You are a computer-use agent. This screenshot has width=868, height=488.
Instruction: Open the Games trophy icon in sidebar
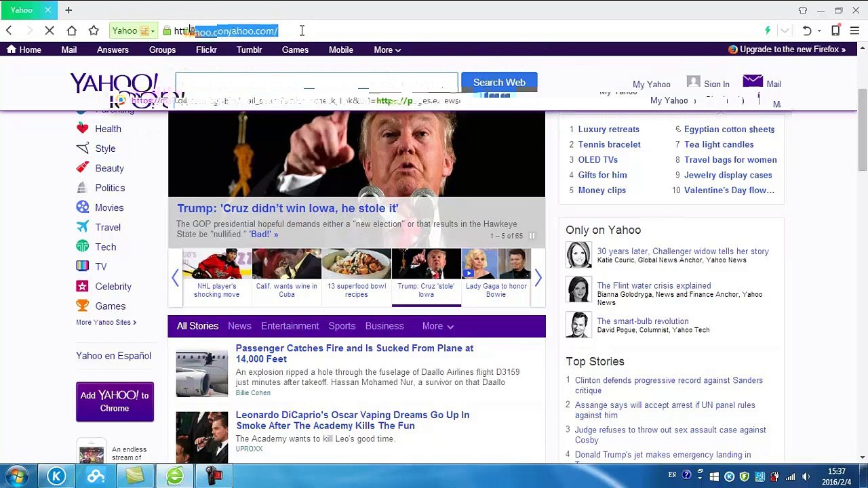coord(83,306)
